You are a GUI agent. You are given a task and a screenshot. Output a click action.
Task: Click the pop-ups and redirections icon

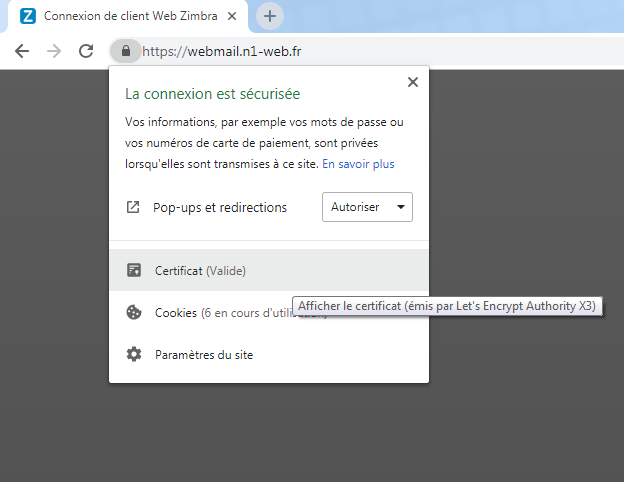point(133,208)
